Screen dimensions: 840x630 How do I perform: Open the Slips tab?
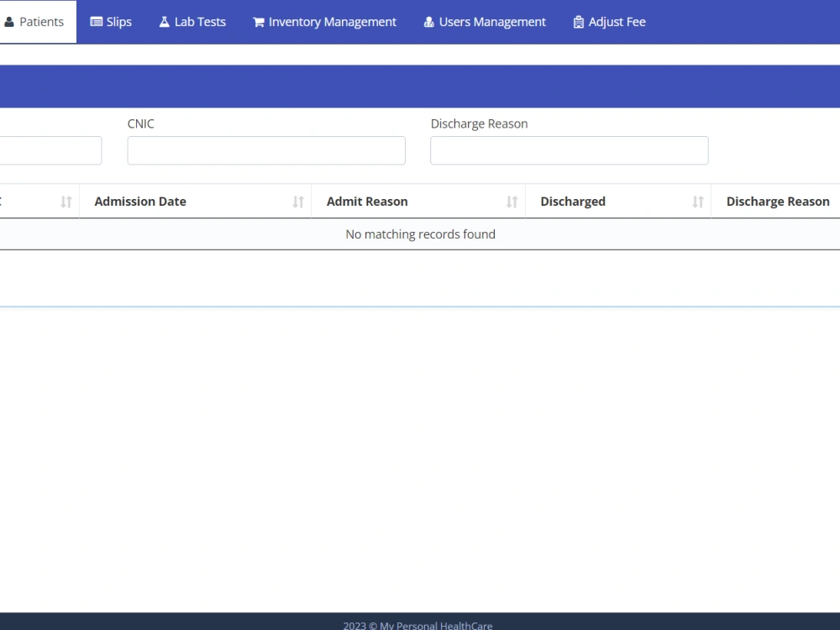pyautogui.click(x=111, y=22)
